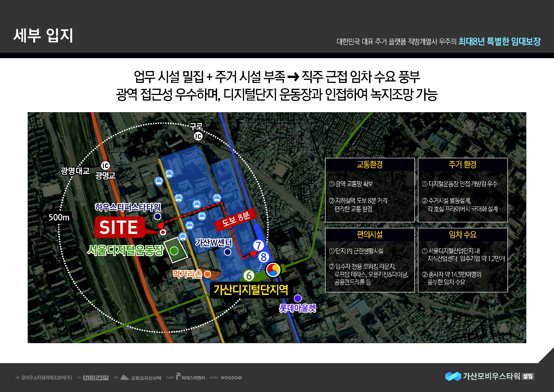Click the navy dot for 하우스디퍼스타타워
This screenshot has height=392, width=554.
tap(158, 216)
